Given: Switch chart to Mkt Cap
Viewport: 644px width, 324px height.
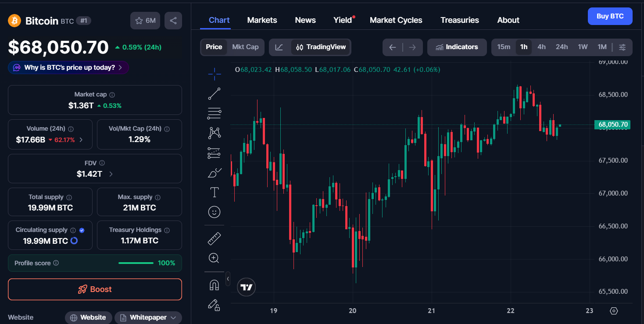Looking at the screenshot, I should [245, 47].
